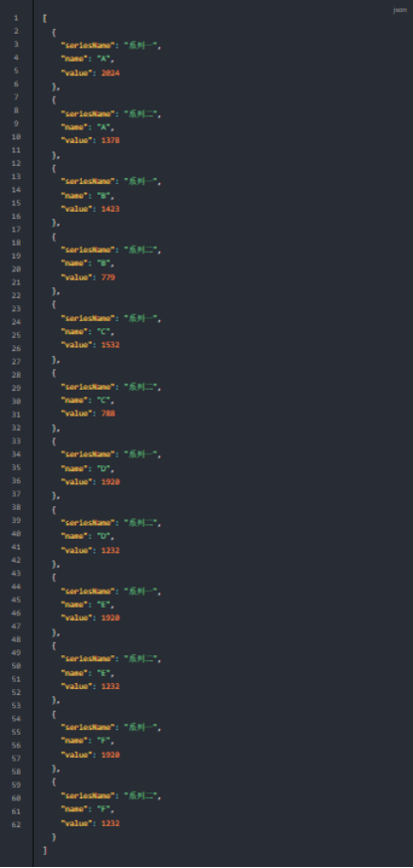Viewport: 413px width, 868px height.
Task: Click the json language label
Action: click(x=400, y=10)
